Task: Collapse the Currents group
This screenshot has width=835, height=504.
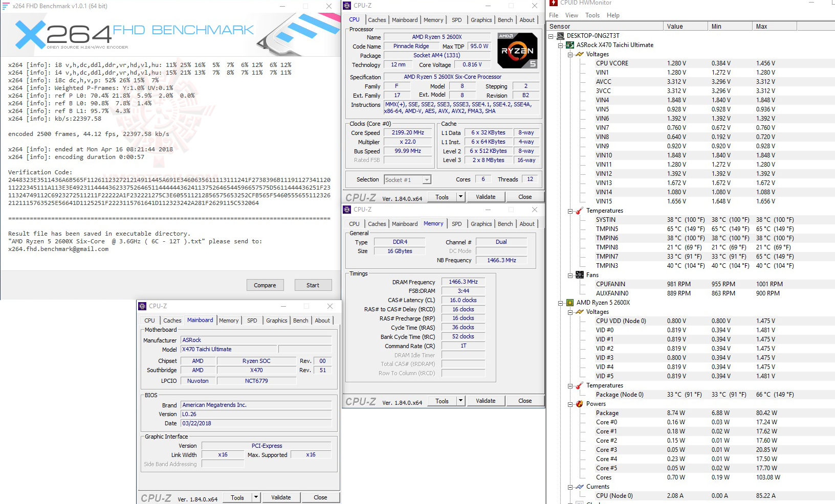Action: point(570,487)
